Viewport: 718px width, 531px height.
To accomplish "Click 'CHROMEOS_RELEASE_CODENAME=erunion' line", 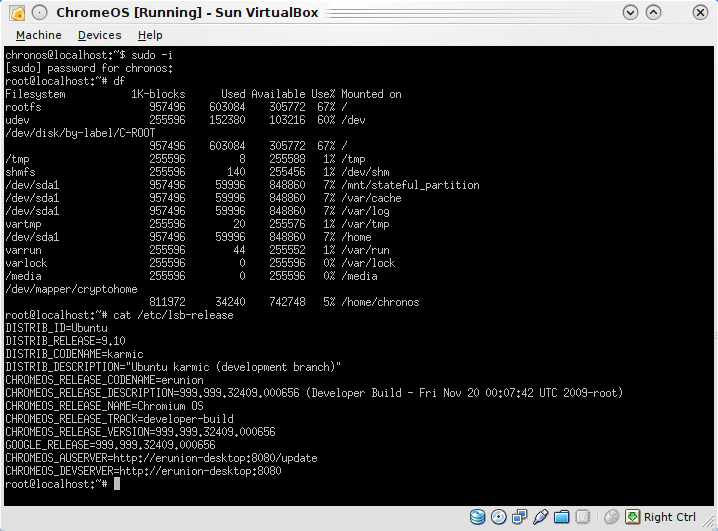I will coord(104,380).
